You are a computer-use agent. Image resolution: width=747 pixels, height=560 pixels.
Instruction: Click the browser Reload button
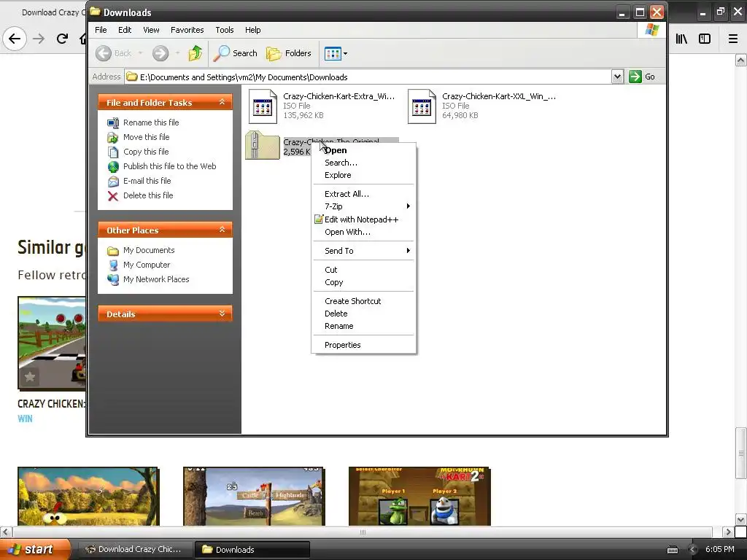tap(62, 39)
